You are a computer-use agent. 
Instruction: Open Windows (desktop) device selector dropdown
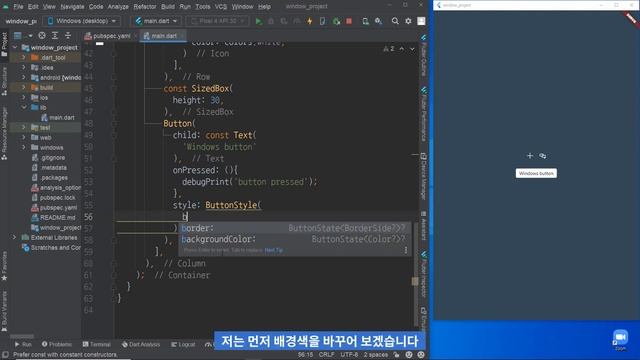(82, 21)
